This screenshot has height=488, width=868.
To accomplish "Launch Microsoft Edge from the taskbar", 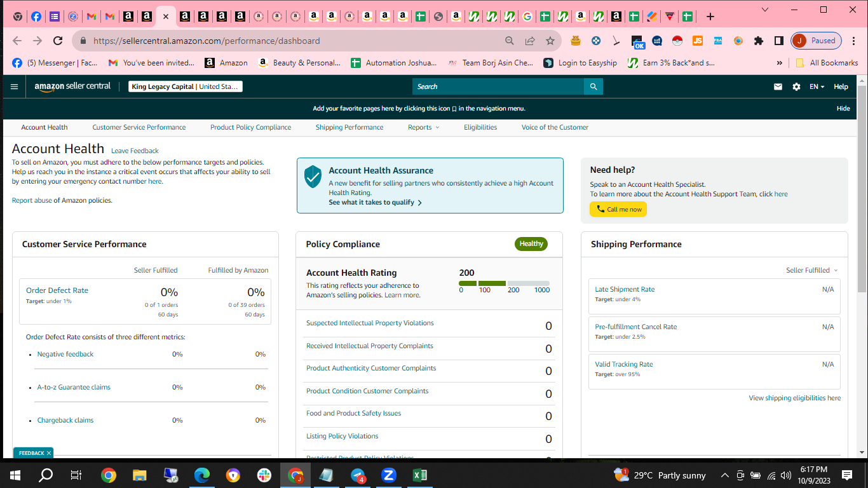I will 202,475.
